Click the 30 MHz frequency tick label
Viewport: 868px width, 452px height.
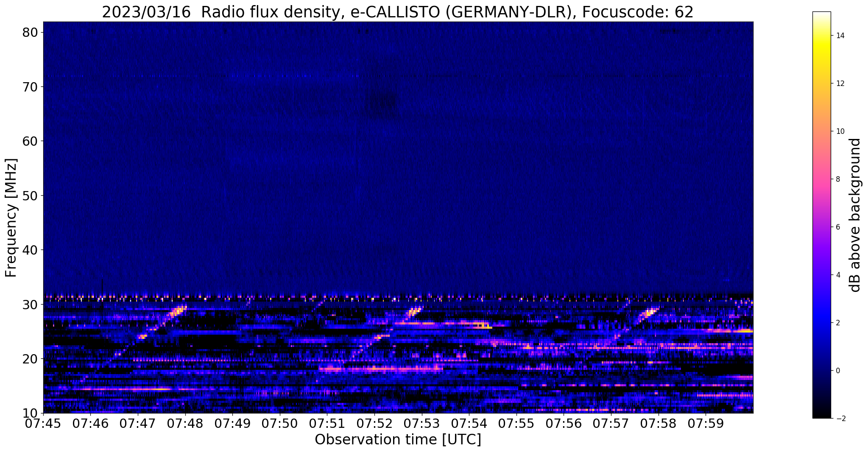pos(31,305)
